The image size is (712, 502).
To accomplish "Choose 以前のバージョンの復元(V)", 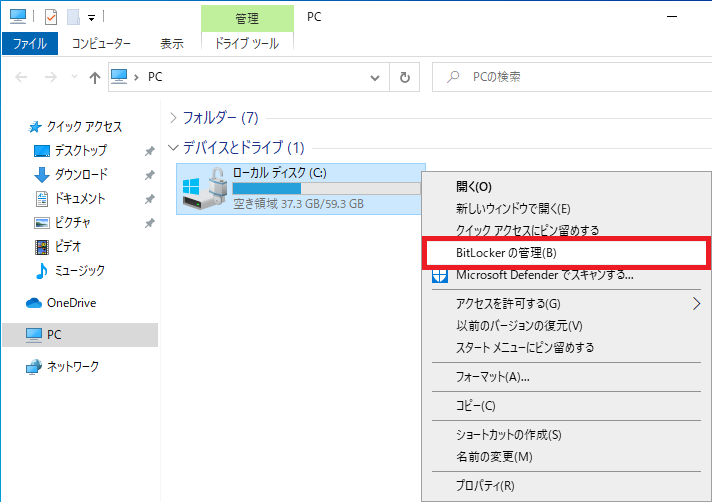I will point(566,325).
